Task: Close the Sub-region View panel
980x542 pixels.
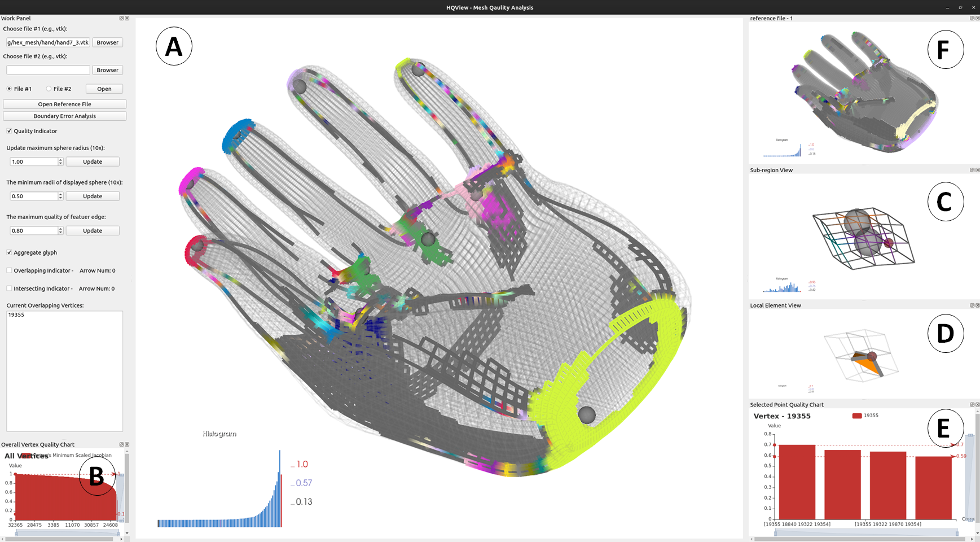Action: 977,170
